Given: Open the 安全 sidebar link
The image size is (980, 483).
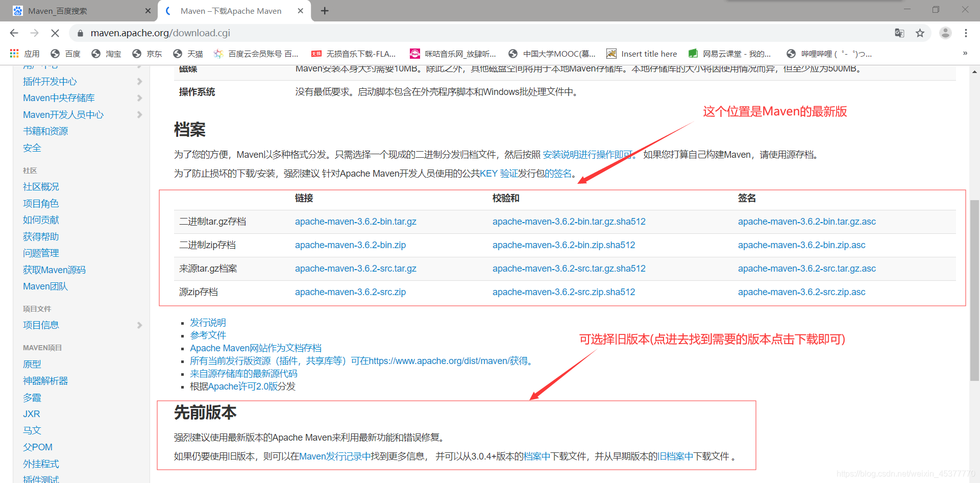Looking at the screenshot, I should pos(32,148).
